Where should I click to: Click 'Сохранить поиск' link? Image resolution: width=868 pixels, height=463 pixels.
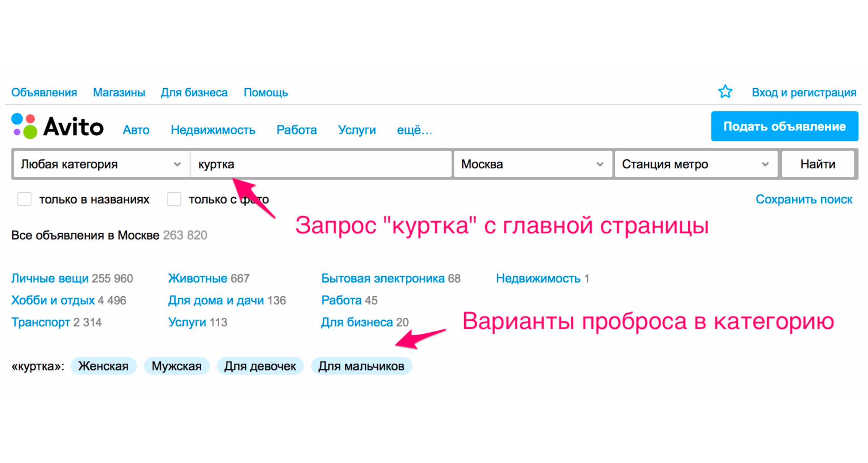804,199
